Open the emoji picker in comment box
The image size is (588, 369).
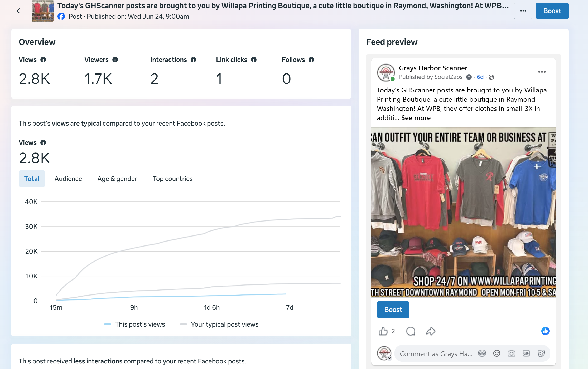(497, 353)
